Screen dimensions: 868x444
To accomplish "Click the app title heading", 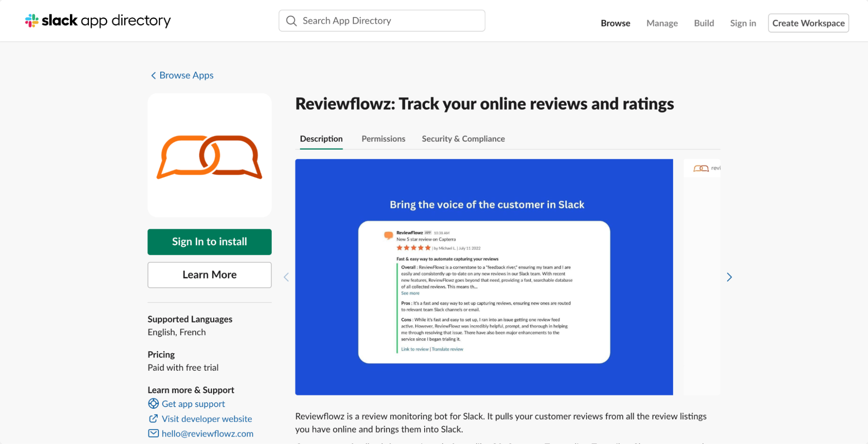I will coord(485,104).
